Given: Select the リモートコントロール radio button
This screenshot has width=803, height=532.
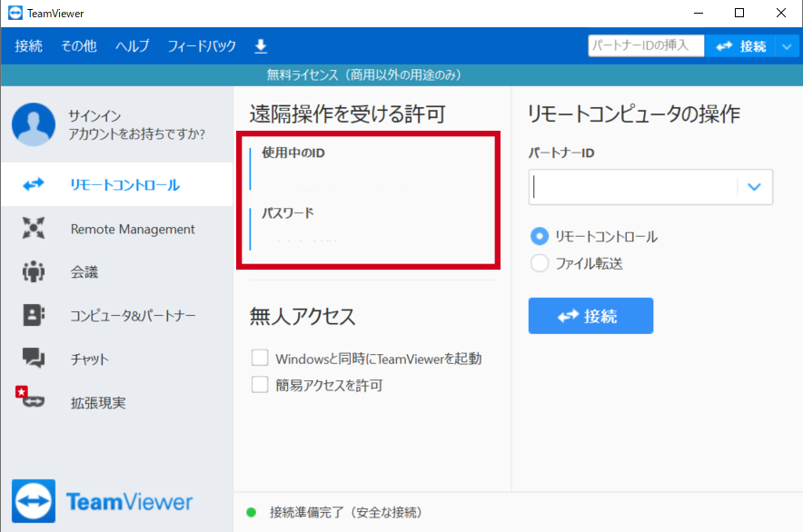Looking at the screenshot, I should [x=540, y=236].
